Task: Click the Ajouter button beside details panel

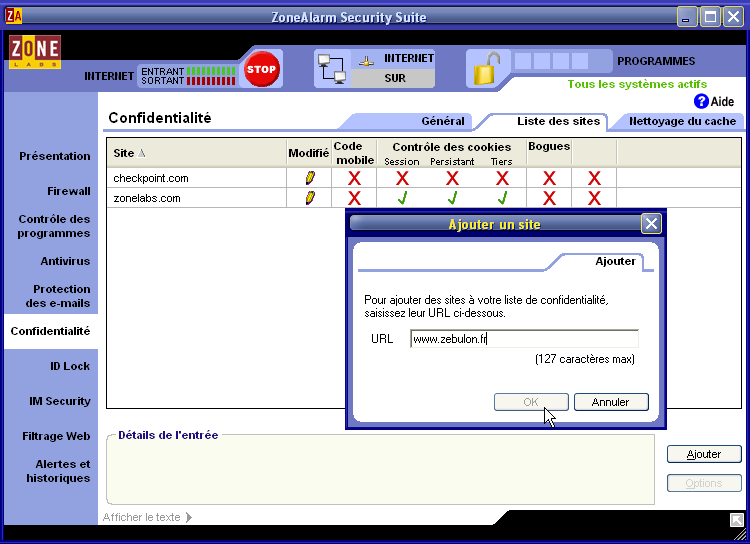Action: [704, 454]
